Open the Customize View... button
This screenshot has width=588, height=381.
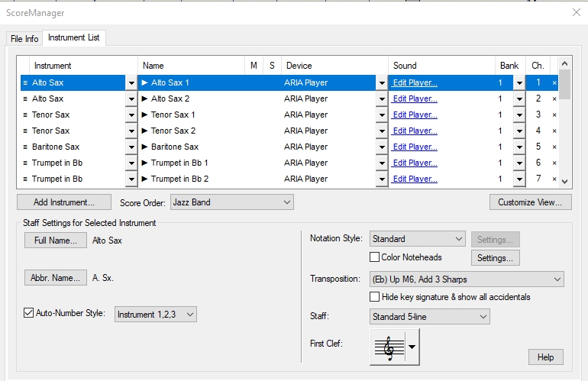point(530,202)
